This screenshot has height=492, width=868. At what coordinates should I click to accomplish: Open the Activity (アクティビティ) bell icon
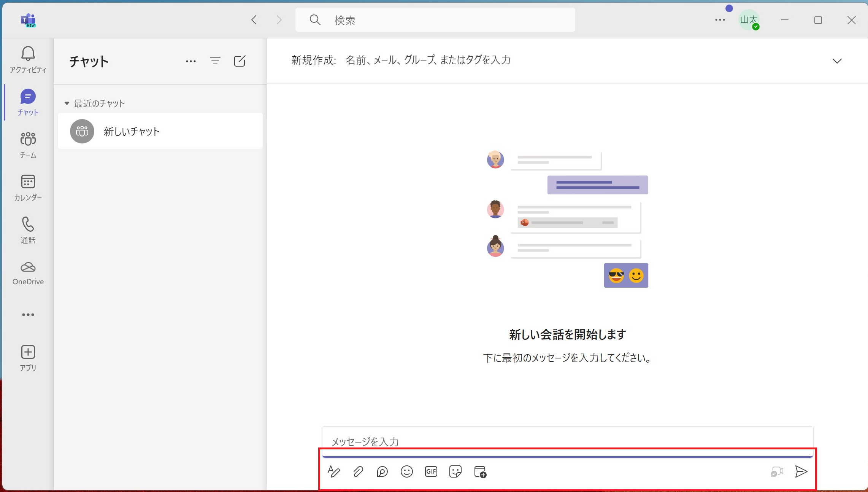point(28,54)
